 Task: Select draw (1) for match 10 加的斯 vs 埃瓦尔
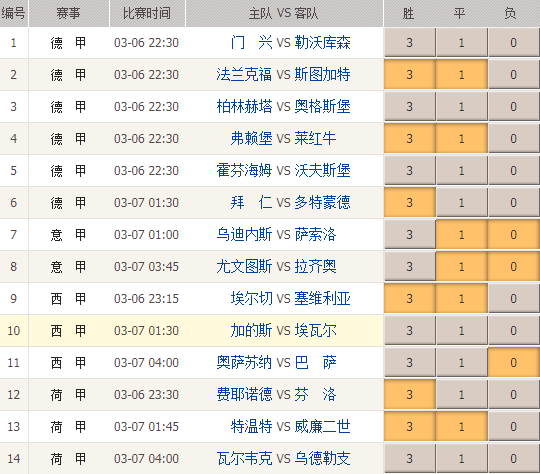pyautogui.click(x=462, y=330)
